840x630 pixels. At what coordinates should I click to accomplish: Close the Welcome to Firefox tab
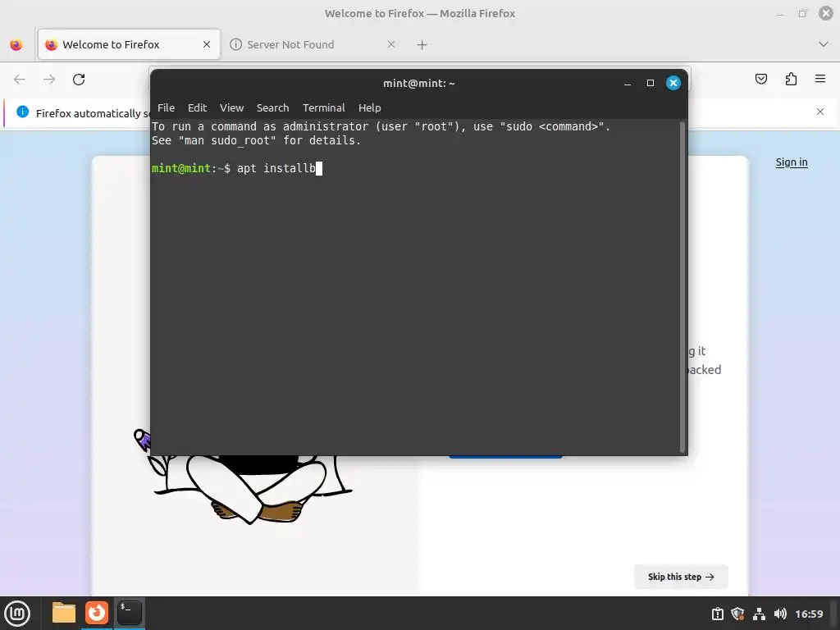point(207,44)
